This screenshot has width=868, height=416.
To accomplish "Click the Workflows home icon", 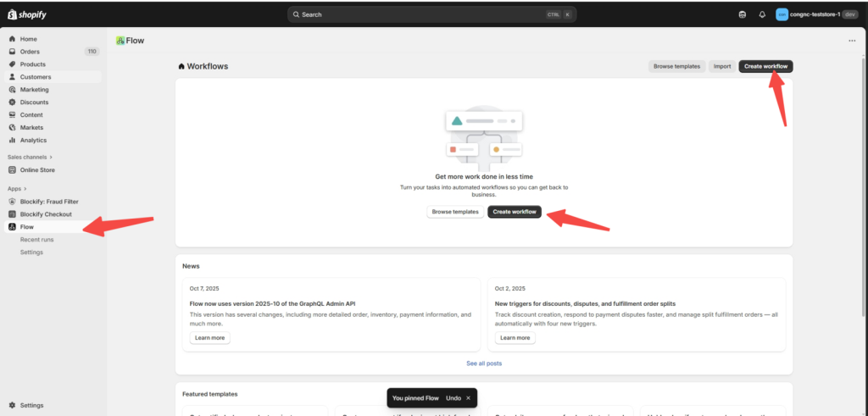I will pyautogui.click(x=181, y=66).
